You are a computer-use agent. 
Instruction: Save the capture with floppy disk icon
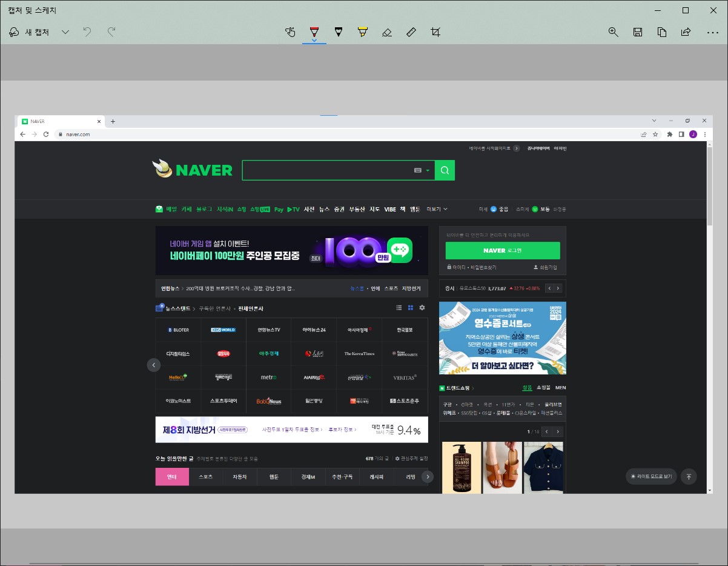637,32
